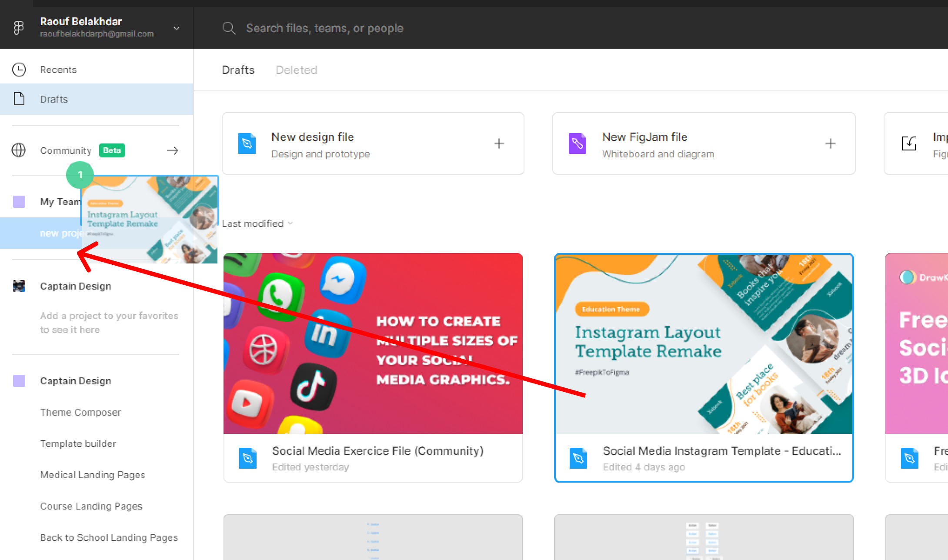This screenshot has height=560, width=948.
Task: Switch to the Deleted tab
Action: pyautogui.click(x=296, y=70)
